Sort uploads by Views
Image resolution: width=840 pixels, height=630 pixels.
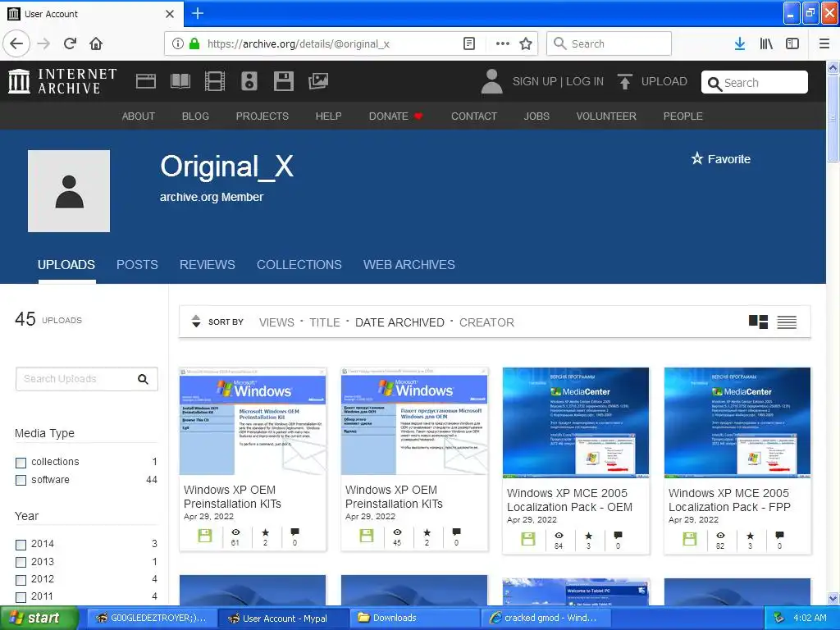click(276, 322)
